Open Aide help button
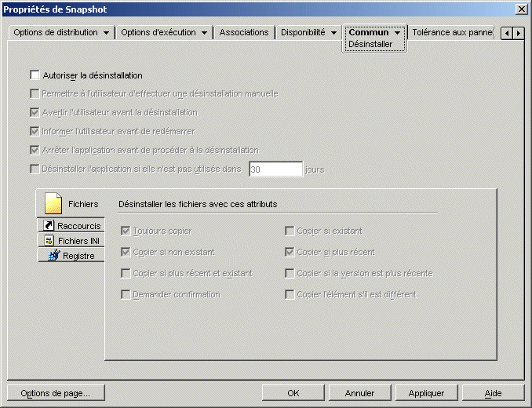This screenshot has width=532, height=408. pos(493,393)
